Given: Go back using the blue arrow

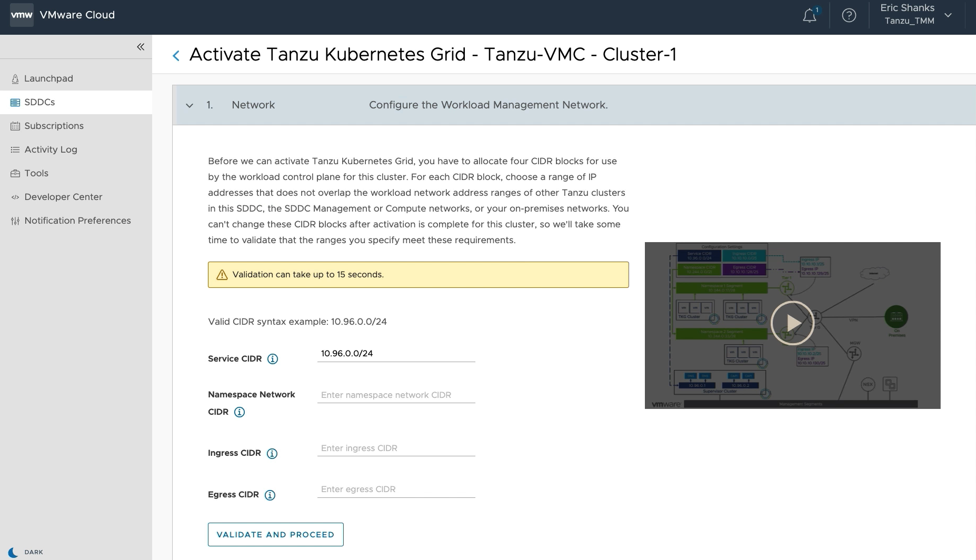Looking at the screenshot, I should (176, 55).
